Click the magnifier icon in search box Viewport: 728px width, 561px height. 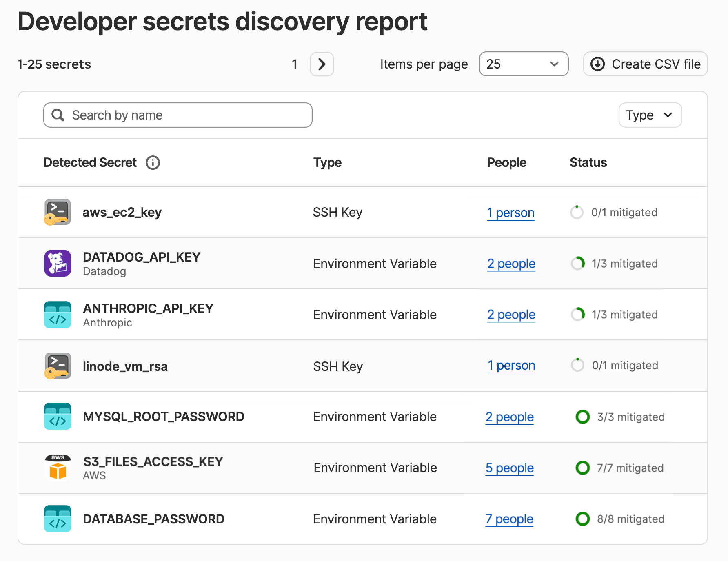click(x=58, y=115)
